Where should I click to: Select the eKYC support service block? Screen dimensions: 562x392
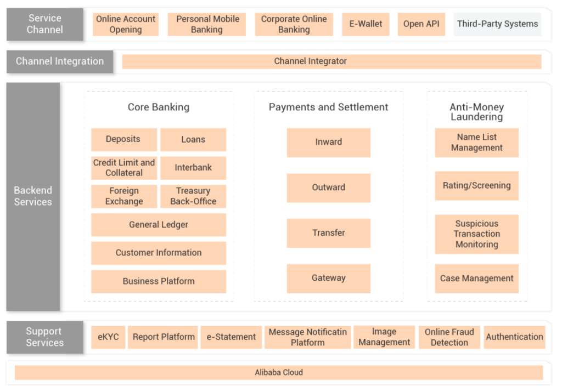click(x=108, y=337)
